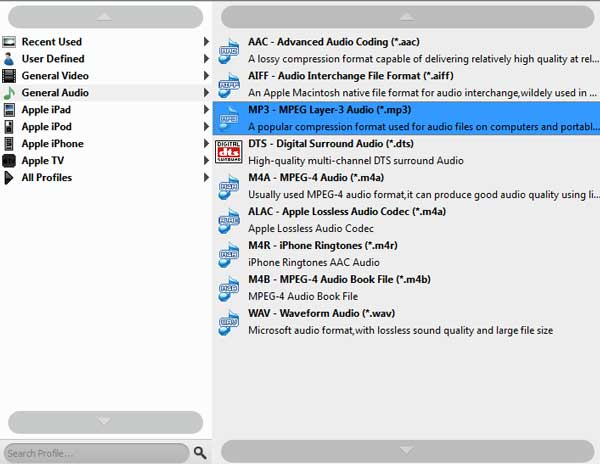The width and height of the screenshot is (600, 464).
Task: Click the M4A format icon
Action: pyautogui.click(x=228, y=186)
